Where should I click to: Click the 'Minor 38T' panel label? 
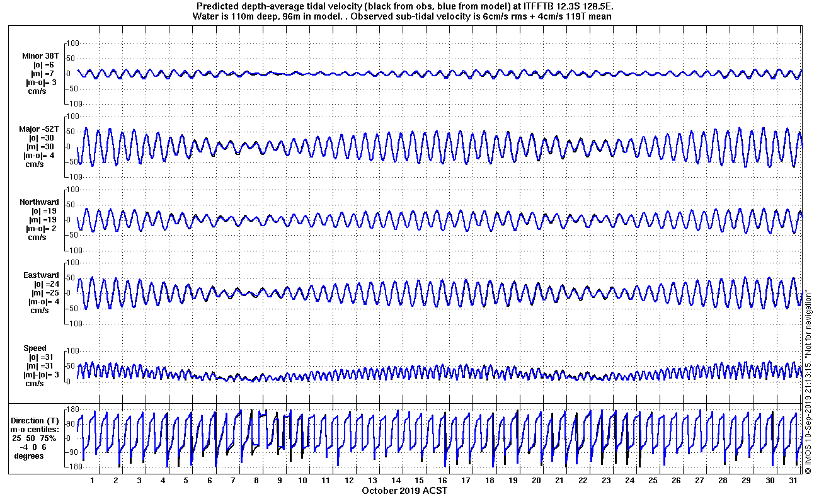[x=40, y=56]
